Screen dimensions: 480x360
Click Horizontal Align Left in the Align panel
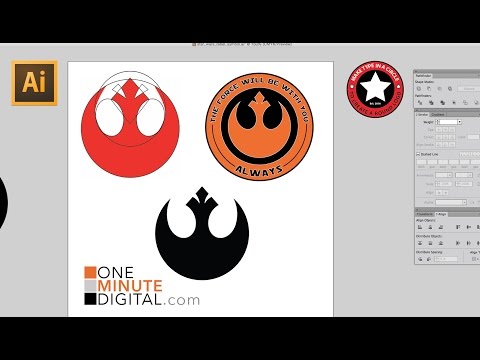pos(420,227)
